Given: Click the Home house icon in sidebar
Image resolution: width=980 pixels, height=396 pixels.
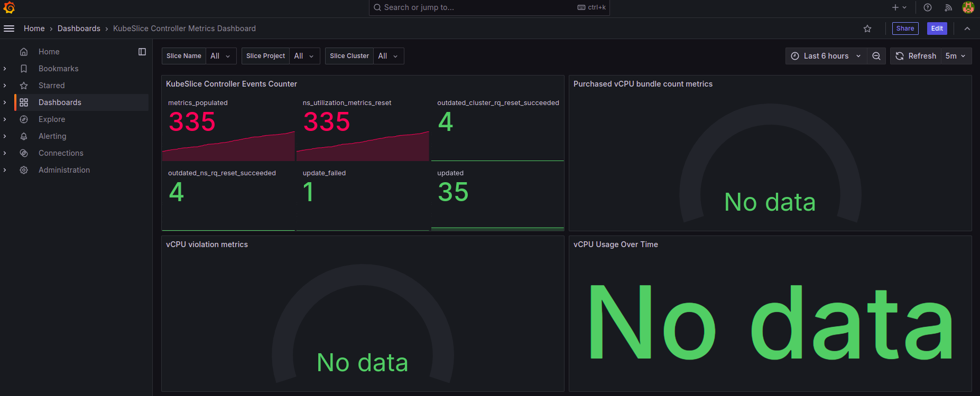Looking at the screenshot, I should click(24, 52).
